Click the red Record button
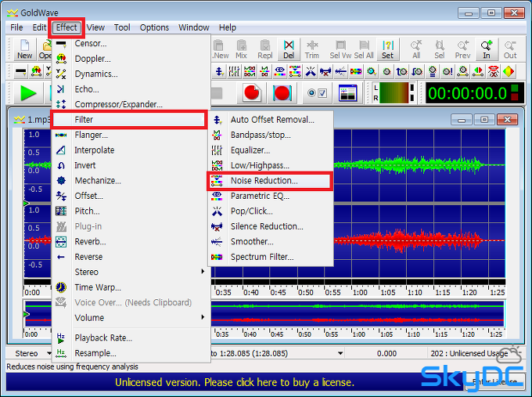Image resolution: width=532 pixels, height=397 pixels. click(252, 92)
